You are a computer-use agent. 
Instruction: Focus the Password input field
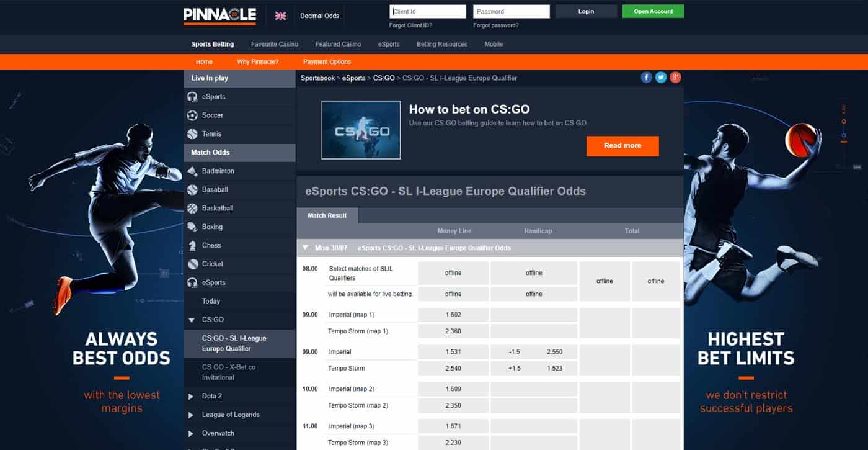click(511, 11)
